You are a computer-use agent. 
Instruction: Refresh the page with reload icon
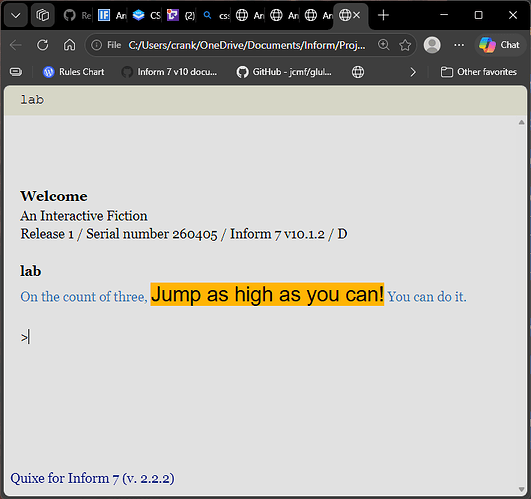click(x=43, y=45)
